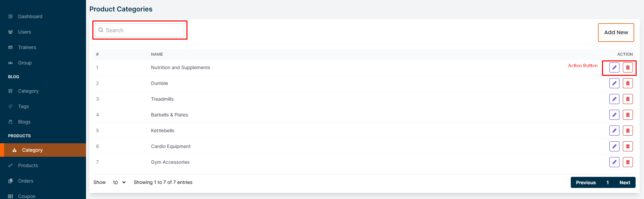Delete the Cardio Equipment category

point(628,146)
